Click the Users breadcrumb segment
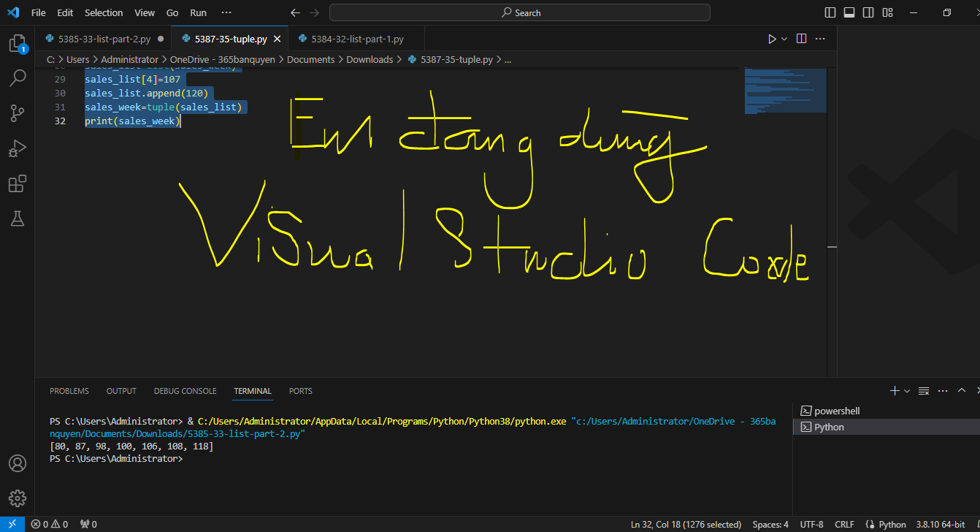 [x=77, y=60]
